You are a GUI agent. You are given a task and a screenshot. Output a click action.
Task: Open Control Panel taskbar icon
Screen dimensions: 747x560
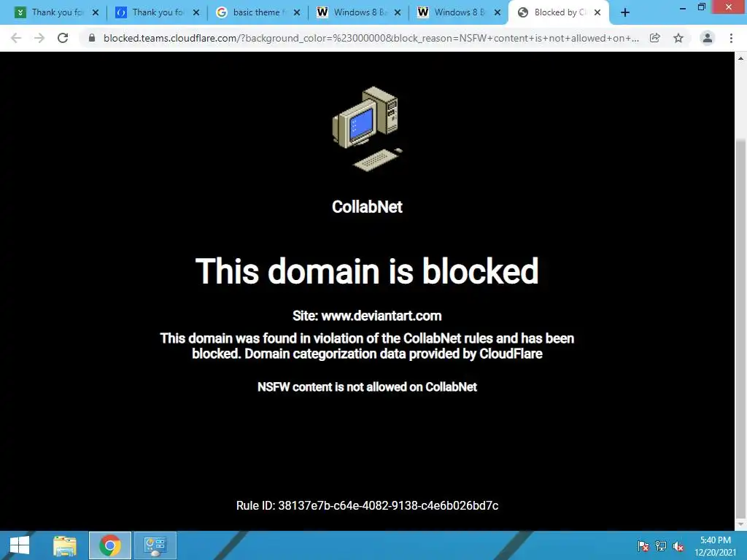tap(155, 545)
